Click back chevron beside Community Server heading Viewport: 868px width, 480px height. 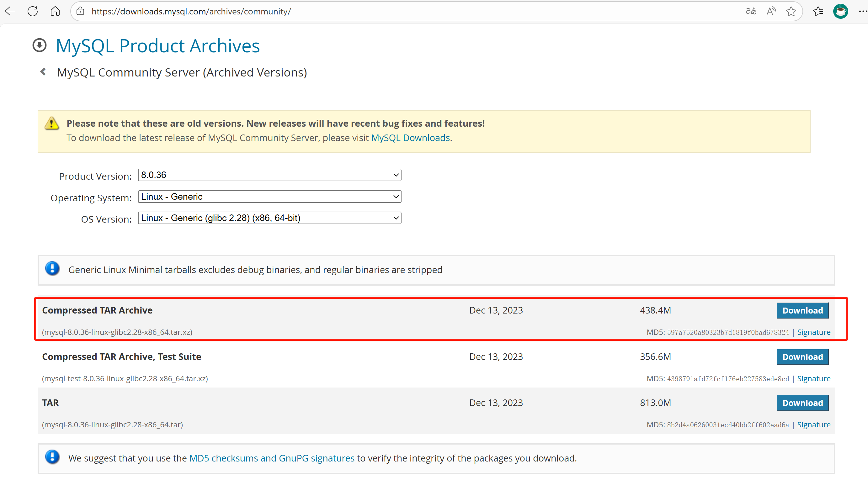point(43,72)
